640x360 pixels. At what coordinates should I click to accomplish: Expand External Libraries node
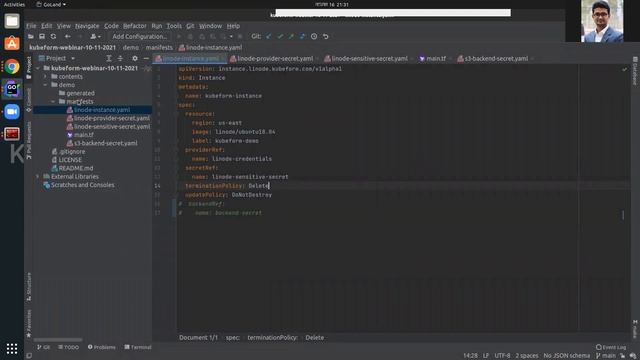pos(38,177)
